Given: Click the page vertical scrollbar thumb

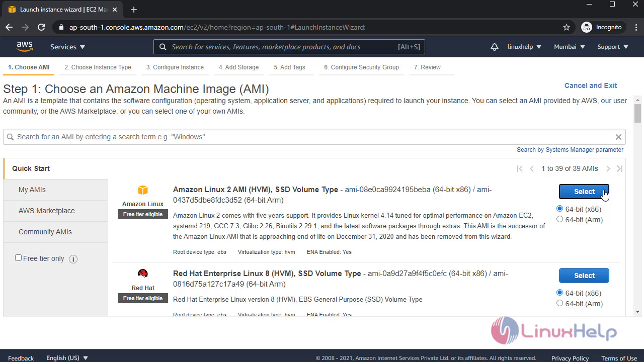Looking at the screenshot, I should (637, 113).
